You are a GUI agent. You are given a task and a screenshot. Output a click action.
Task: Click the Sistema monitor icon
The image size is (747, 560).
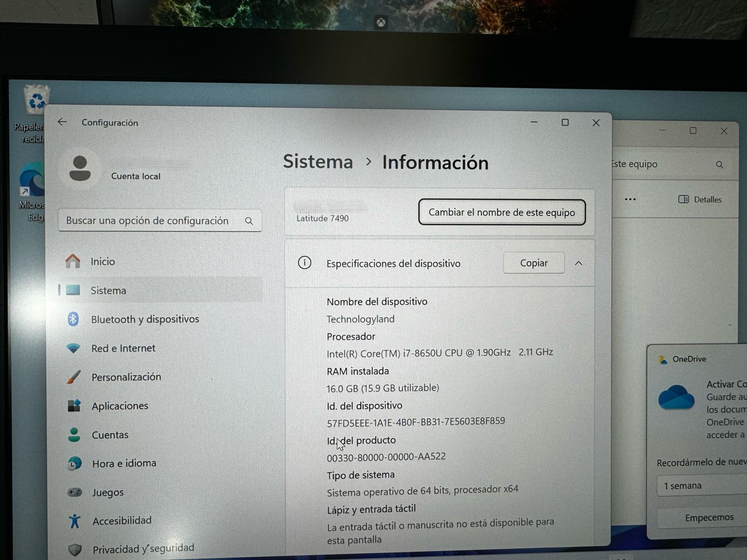pos(73,290)
